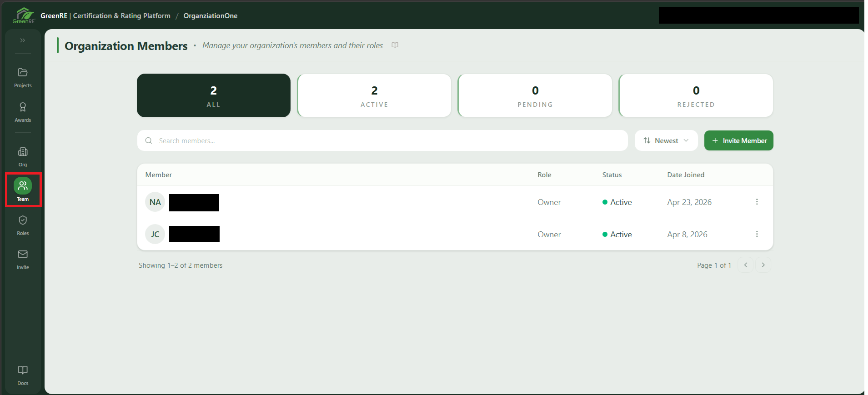Open Docs from the sidebar

[x=23, y=375]
